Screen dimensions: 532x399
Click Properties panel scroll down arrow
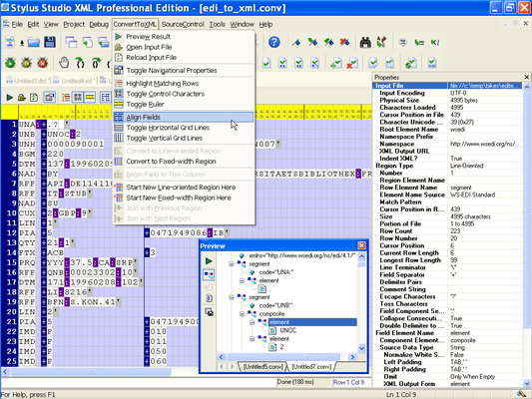point(527,384)
